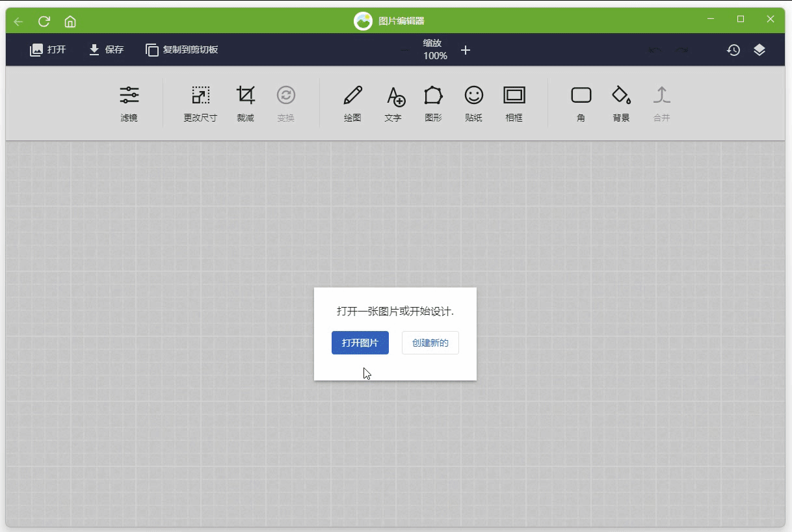
Task: Open the 图形 shapes tool
Action: point(433,103)
